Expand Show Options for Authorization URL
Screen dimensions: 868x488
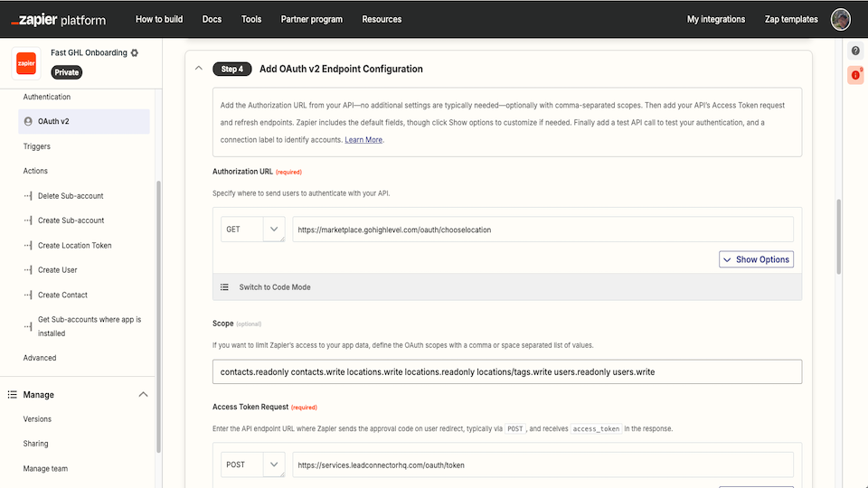pyautogui.click(x=756, y=259)
